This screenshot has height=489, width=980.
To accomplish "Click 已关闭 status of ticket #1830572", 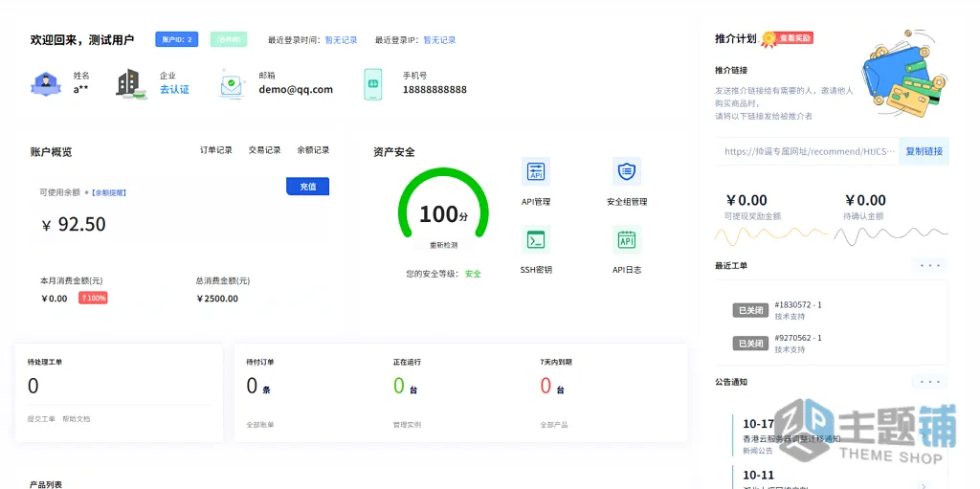I will [x=750, y=310].
